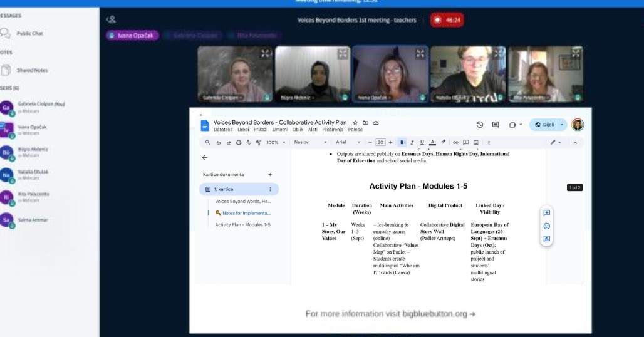Viewport: 644px width, 337px height.
Task: Fullscreen Büşra Akdeniz's webcam
Action: [x=343, y=53]
